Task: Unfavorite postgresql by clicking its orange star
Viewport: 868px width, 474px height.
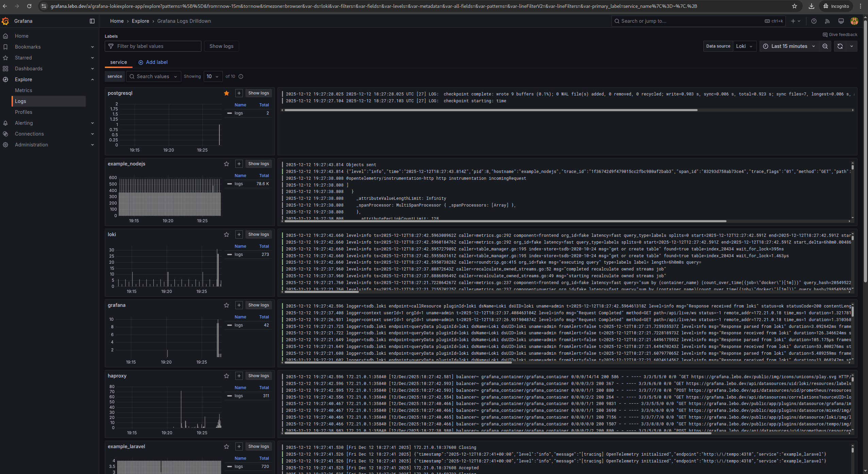Action: 227,93
